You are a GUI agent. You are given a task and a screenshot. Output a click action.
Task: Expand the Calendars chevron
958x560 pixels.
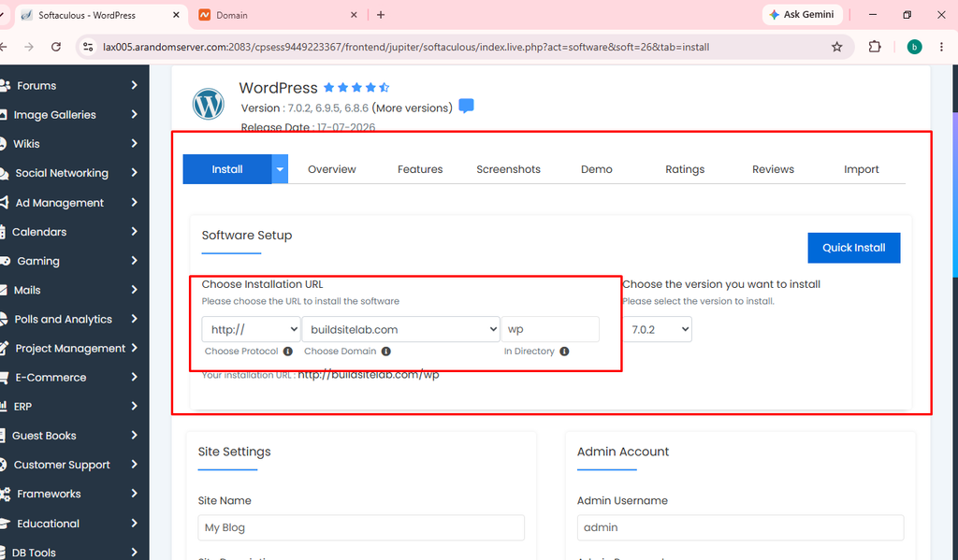click(x=134, y=232)
